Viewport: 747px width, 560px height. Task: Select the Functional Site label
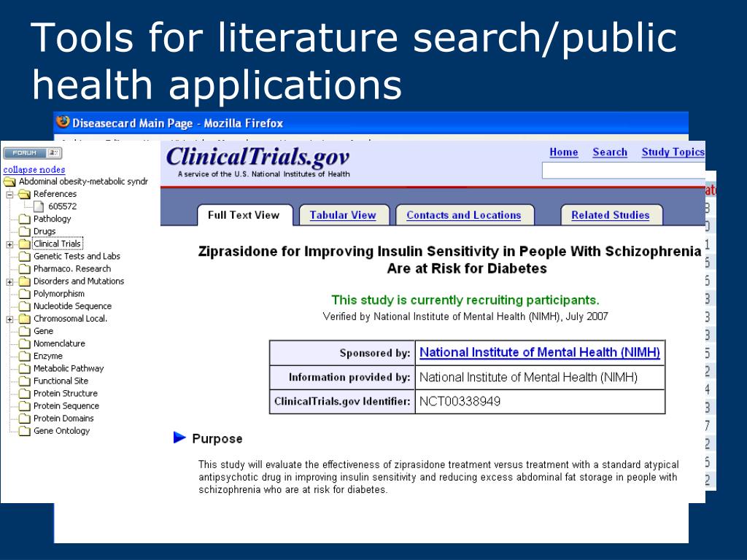pyautogui.click(x=61, y=381)
